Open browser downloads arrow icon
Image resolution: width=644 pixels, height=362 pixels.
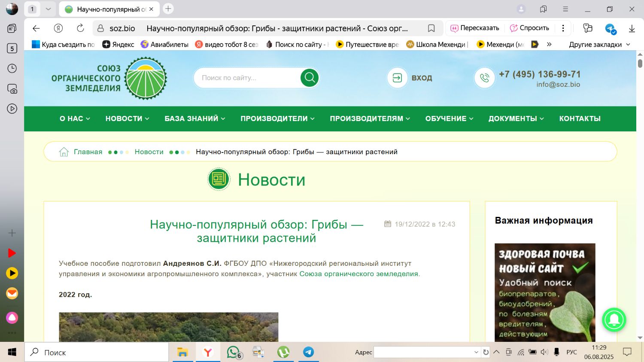632,28
